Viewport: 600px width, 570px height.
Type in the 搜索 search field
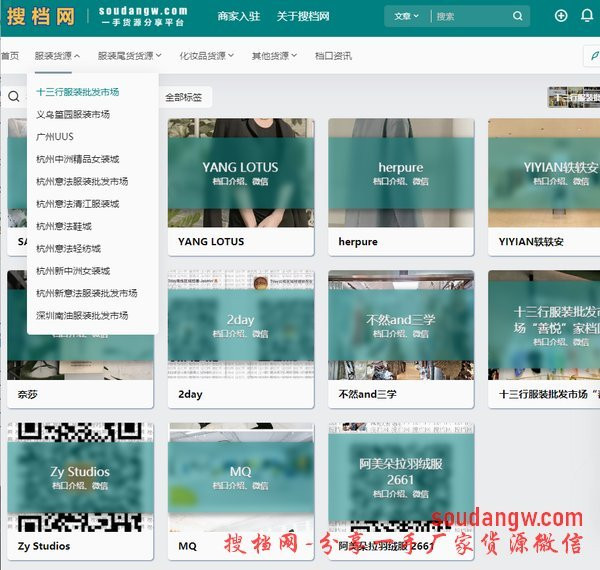(x=470, y=16)
